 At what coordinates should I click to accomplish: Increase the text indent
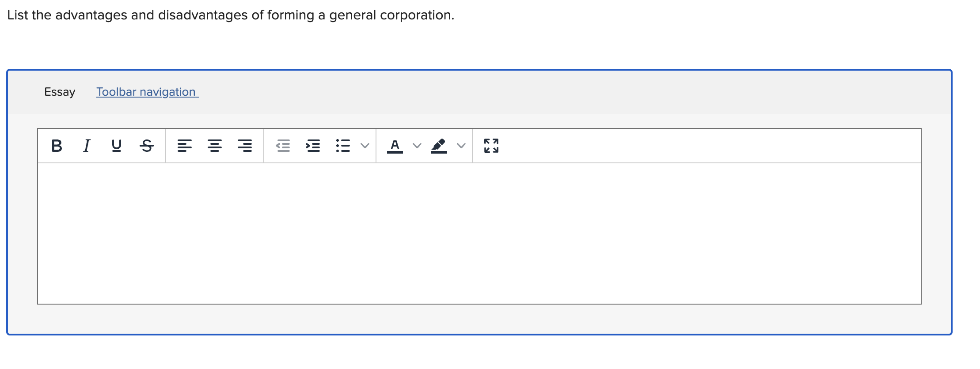(x=313, y=146)
